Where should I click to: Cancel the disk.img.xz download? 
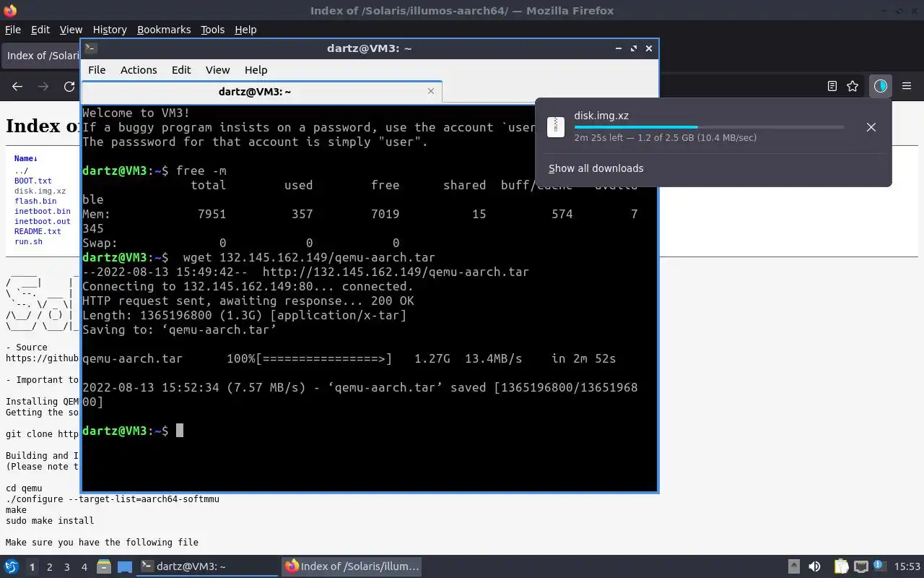pos(871,127)
